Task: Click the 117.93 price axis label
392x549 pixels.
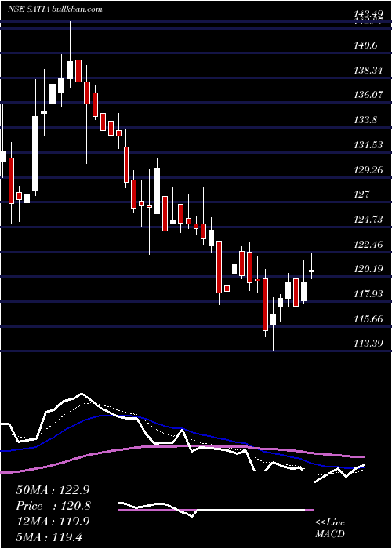Action: [x=370, y=294]
